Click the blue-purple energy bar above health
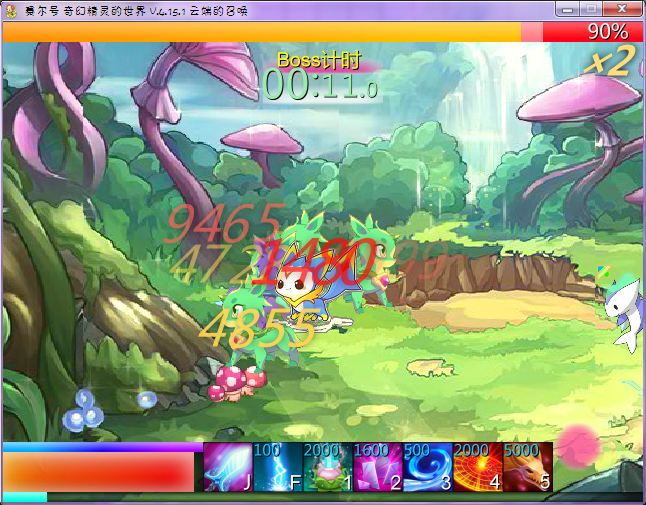Image resolution: width=646 pixels, height=505 pixels. pos(103,447)
